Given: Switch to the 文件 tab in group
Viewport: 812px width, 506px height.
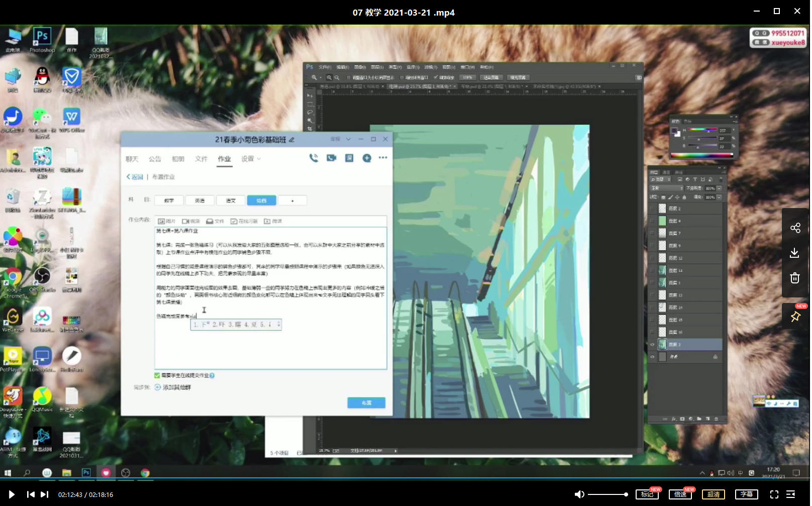Looking at the screenshot, I should 201,159.
